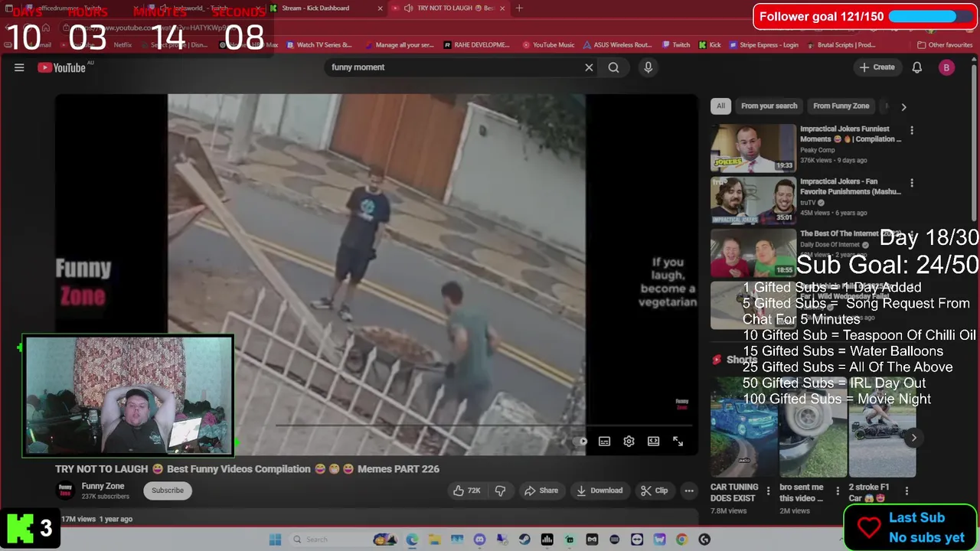
Task: Select the 'From Funny Zone' chip
Action: click(841, 106)
